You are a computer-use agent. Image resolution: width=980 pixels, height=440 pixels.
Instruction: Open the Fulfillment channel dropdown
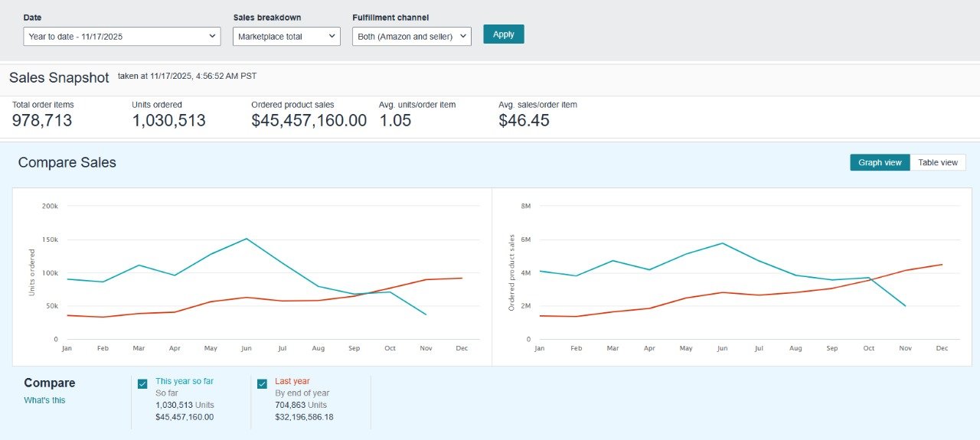coord(411,36)
